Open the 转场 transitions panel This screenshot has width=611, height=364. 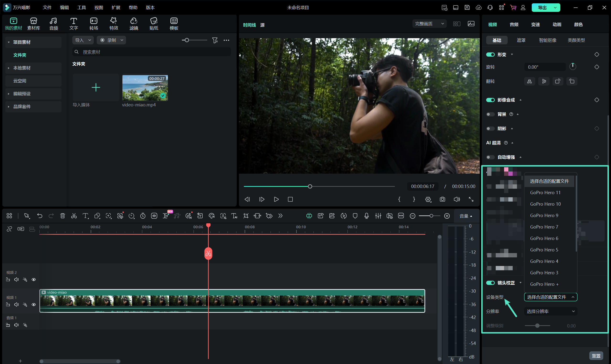94,24
